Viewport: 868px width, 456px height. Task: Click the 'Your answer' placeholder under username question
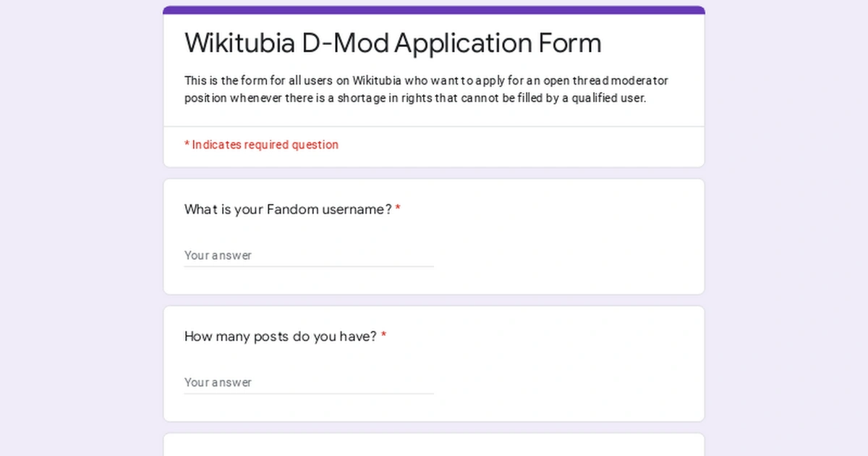tap(218, 256)
